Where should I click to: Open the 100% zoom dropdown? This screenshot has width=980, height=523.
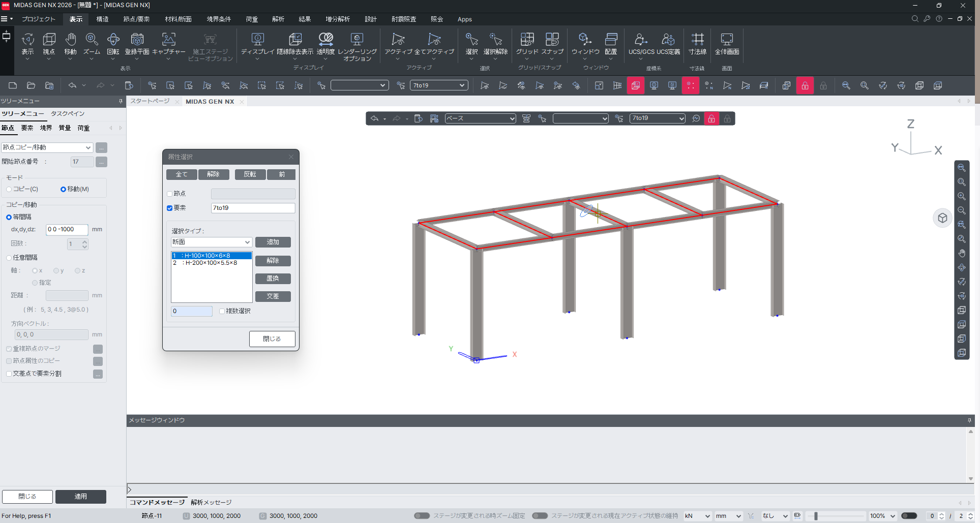coord(882,516)
